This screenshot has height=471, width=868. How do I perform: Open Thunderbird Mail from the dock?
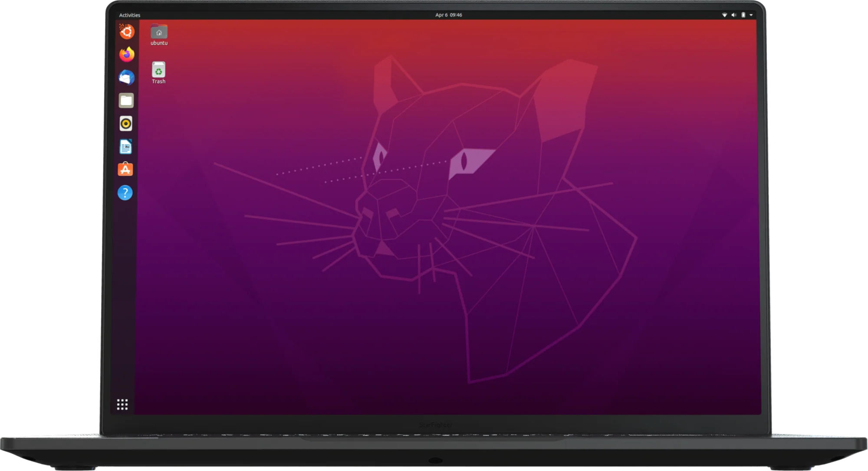126,78
